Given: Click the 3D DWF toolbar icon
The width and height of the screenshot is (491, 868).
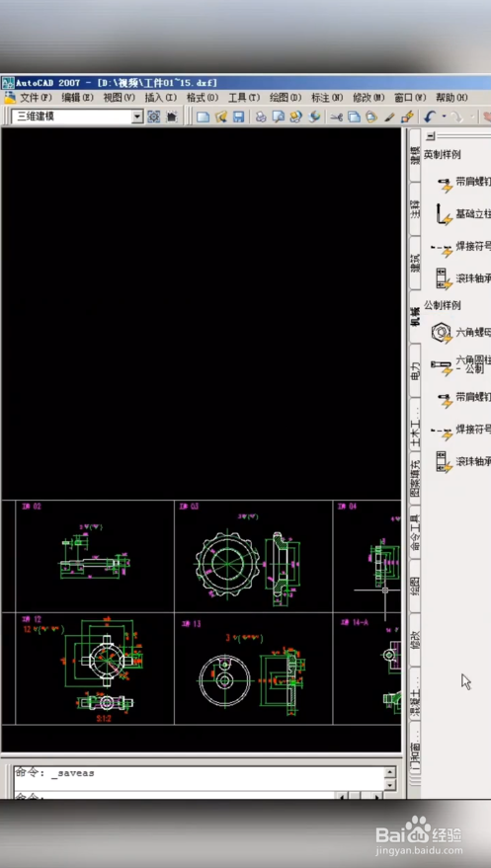Looking at the screenshot, I should tap(314, 117).
